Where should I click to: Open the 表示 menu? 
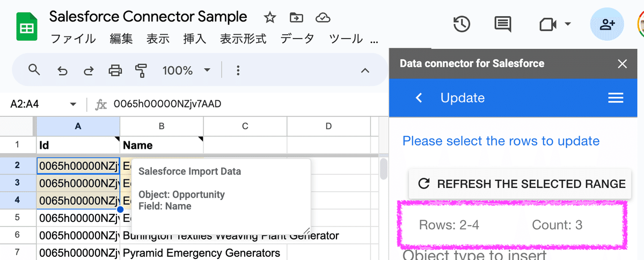pos(158,39)
